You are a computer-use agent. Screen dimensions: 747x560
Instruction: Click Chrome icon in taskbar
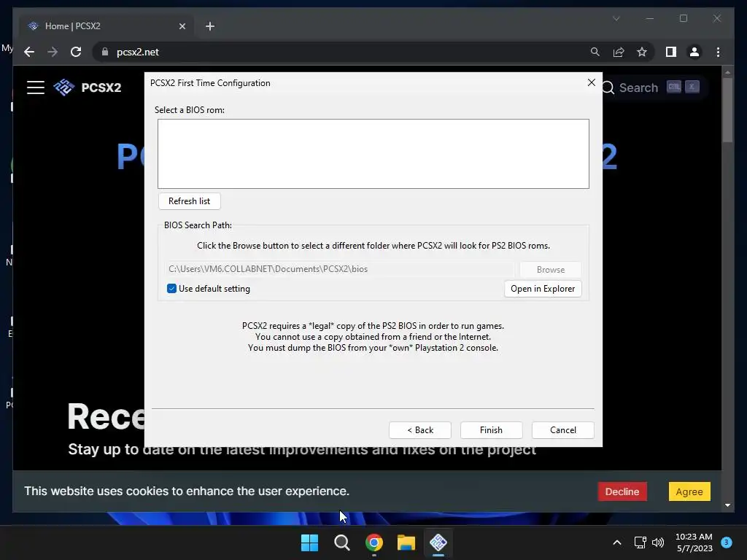pyautogui.click(x=374, y=542)
